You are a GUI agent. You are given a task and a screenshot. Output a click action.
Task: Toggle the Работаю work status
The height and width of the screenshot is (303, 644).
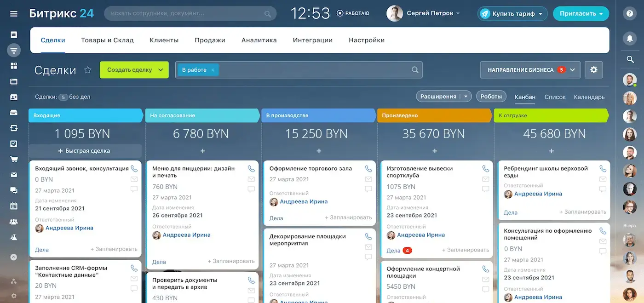click(353, 14)
